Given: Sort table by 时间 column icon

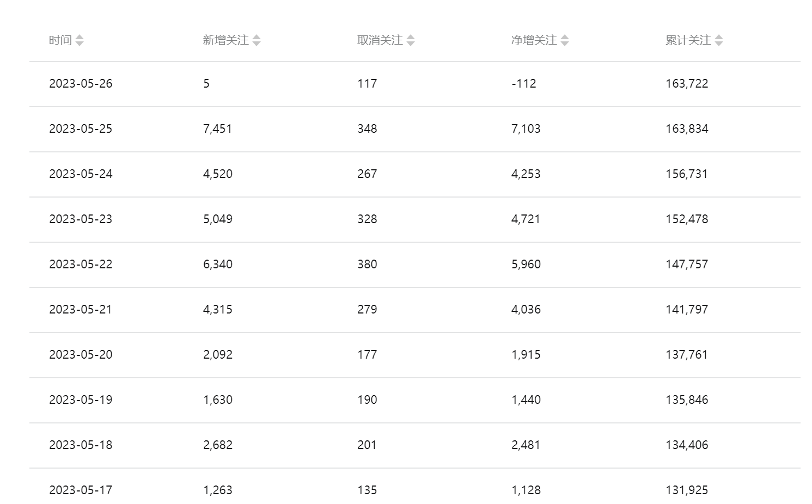Looking at the screenshot, I should [80, 40].
